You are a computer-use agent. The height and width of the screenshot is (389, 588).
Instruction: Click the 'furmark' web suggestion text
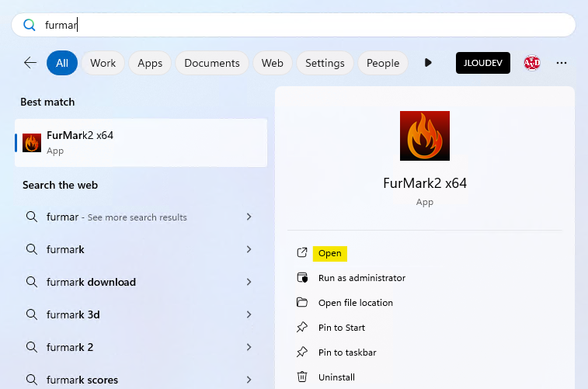pyautogui.click(x=65, y=249)
